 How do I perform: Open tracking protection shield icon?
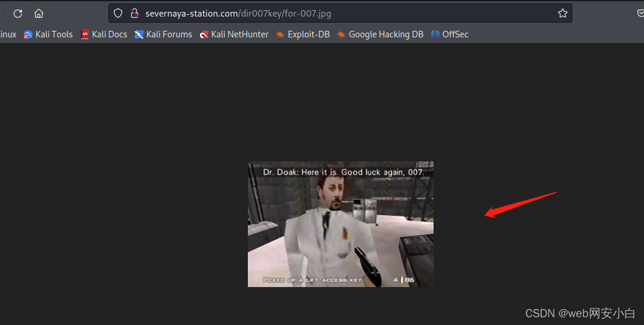pyautogui.click(x=118, y=13)
